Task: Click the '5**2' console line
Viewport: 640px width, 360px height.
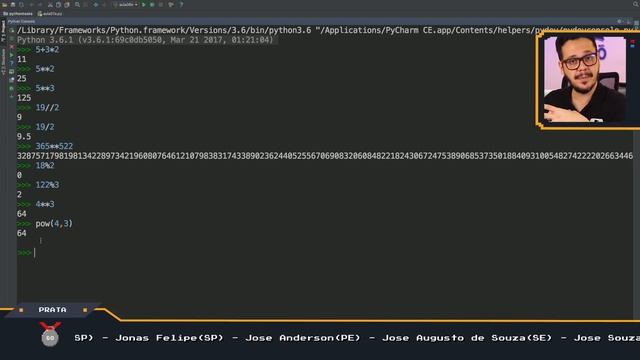Action: pos(44,69)
